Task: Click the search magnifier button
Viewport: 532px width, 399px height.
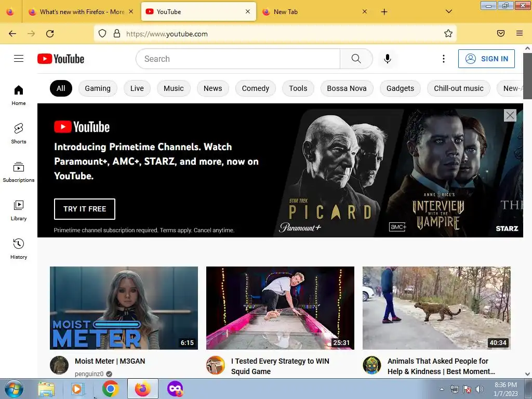Action: [x=356, y=59]
